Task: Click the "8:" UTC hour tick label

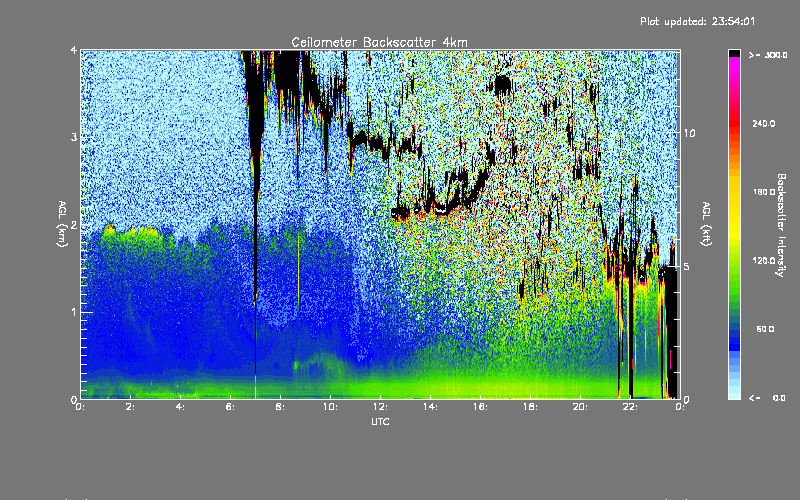Action: point(281,407)
